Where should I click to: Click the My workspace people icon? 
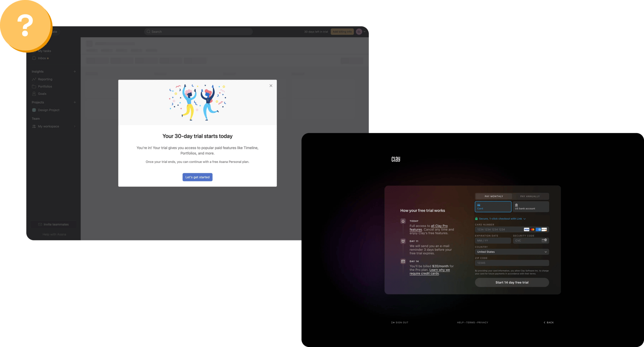(x=34, y=126)
